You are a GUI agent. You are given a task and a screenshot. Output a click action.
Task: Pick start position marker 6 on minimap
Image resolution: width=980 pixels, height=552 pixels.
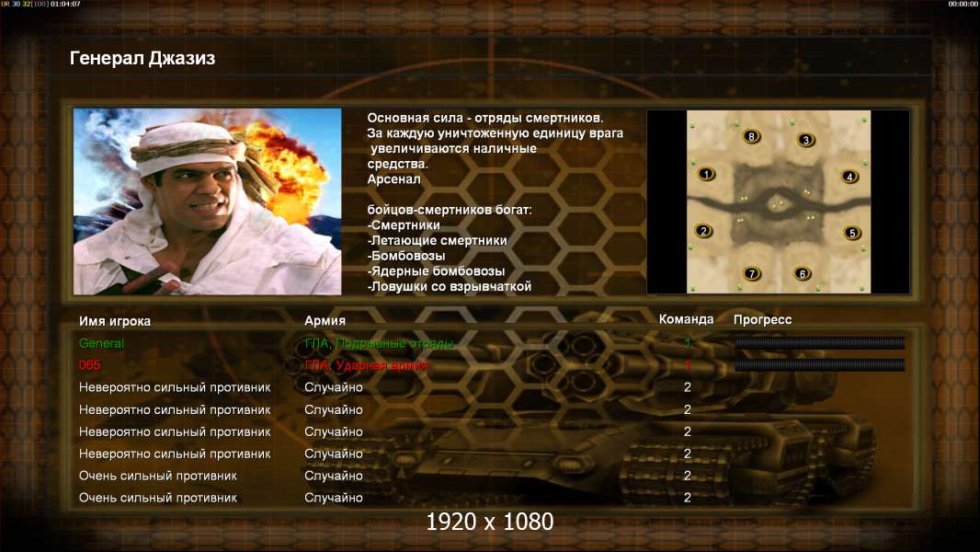coord(803,273)
